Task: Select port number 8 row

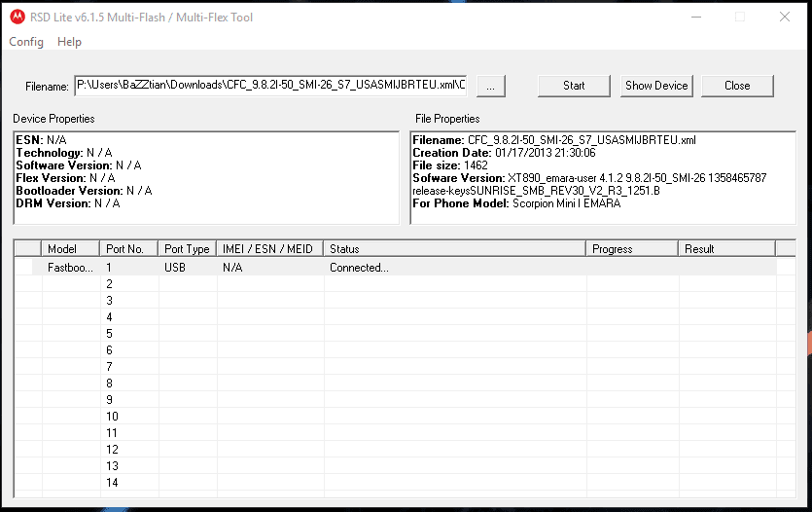Action: tap(396, 384)
